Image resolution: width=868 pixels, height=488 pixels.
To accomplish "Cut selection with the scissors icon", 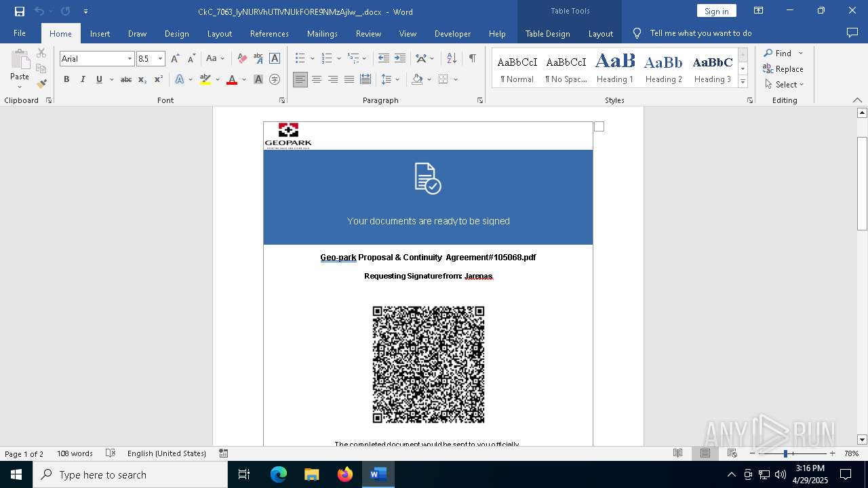I will point(41,53).
